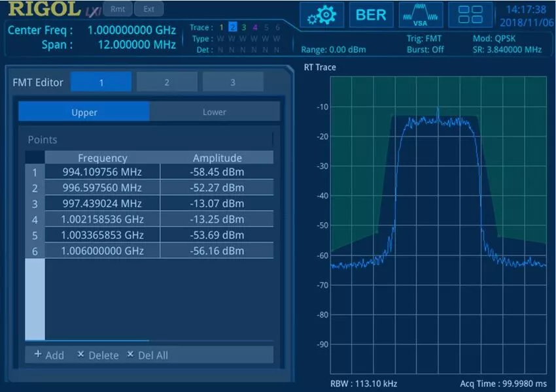This screenshot has height=392, width=556.
Task: Select amplitude cell -13.07 dBm
Action: coord(217,203)
